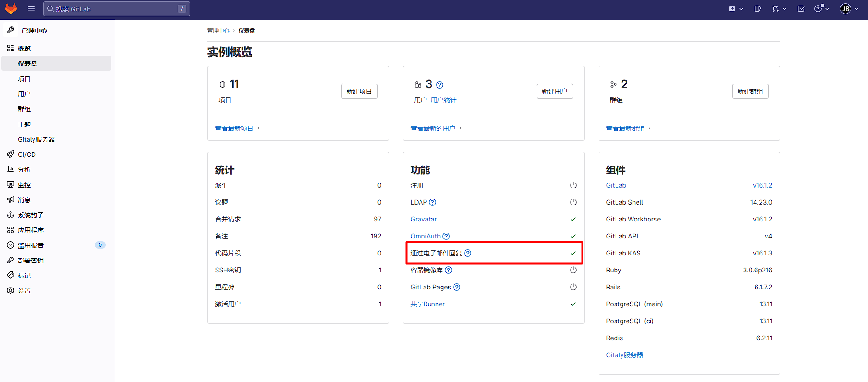Go to 群组 in the sidebar

[24, 109]
